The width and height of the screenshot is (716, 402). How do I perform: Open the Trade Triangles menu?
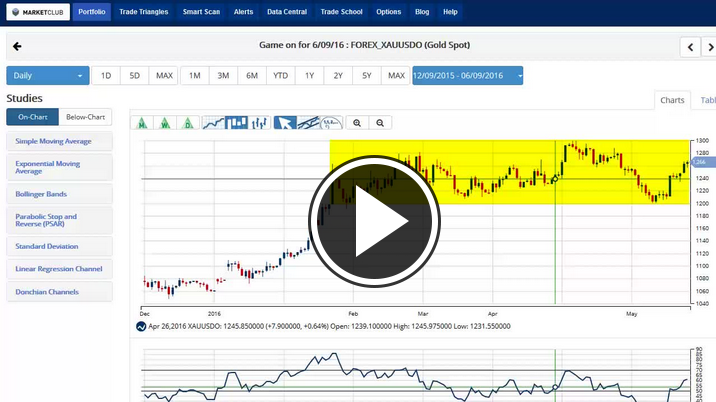click(143, 12)
